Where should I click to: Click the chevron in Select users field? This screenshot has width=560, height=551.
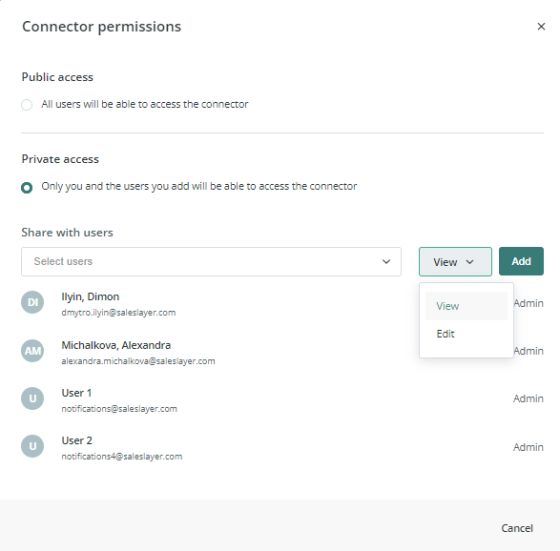386,261
